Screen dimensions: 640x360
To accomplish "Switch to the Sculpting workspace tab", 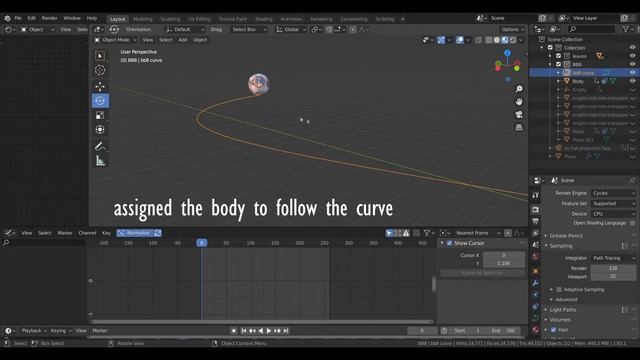I will pyautogui.click(x=170, y=19).
